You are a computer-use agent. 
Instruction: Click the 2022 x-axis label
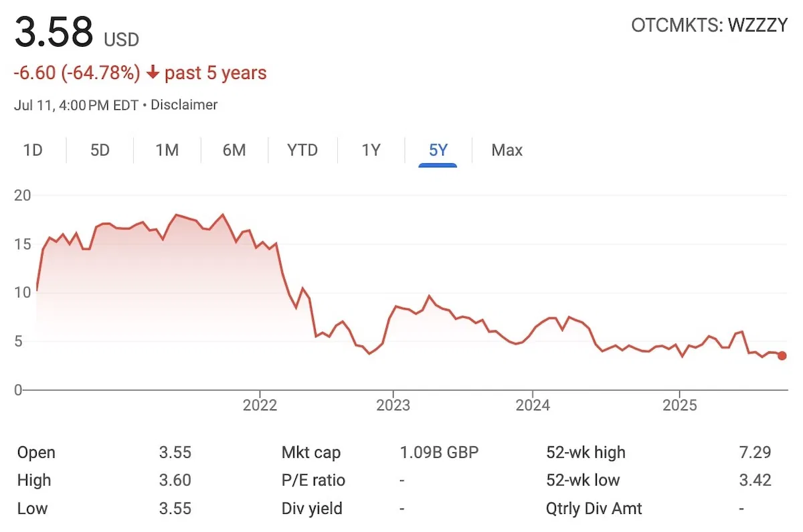pos(260,406)
